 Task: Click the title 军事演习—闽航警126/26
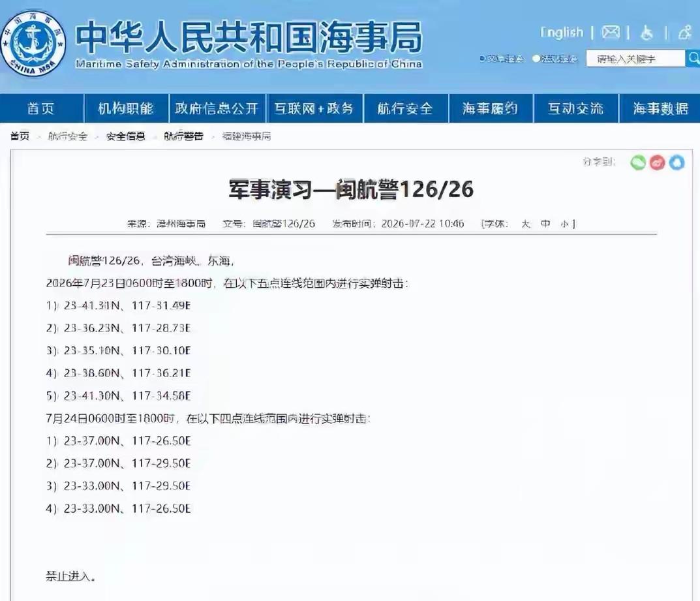351,189
